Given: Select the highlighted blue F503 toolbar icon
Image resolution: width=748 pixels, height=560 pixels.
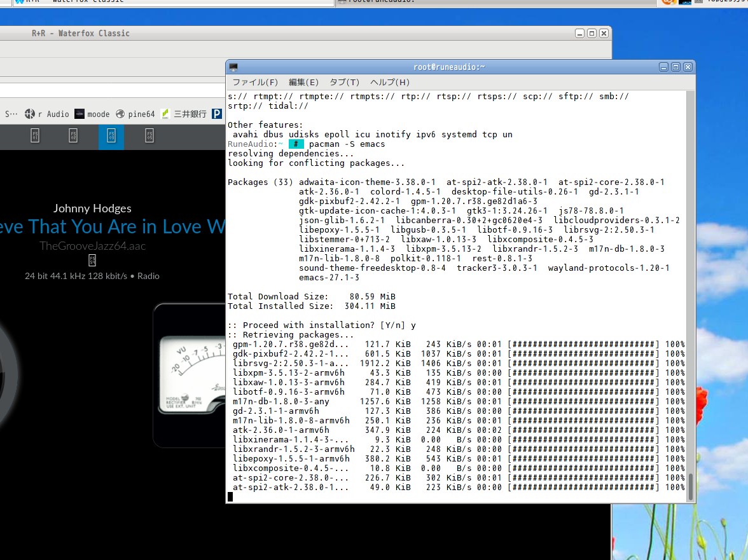Looking at the screenshot, I should coord(111,136).
